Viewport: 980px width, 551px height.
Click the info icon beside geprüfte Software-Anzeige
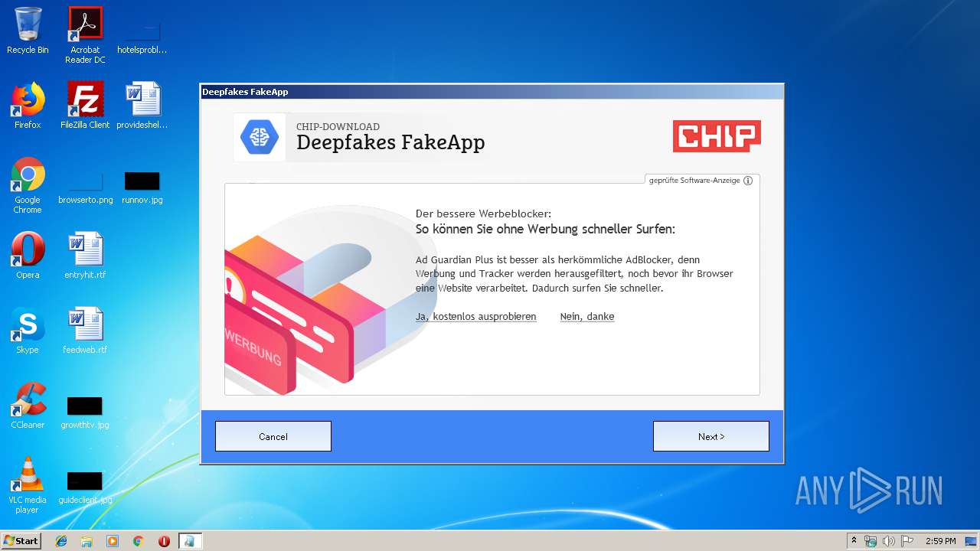(748, 181)
